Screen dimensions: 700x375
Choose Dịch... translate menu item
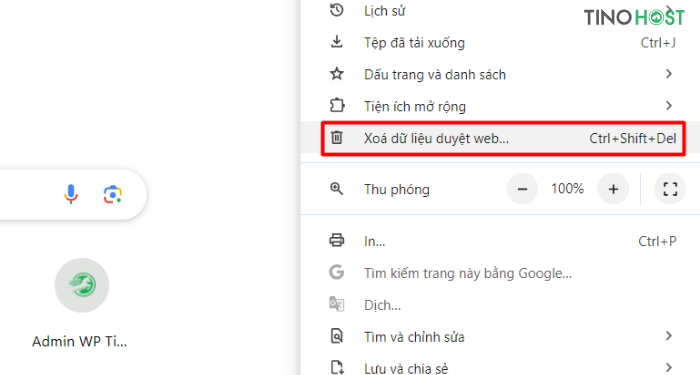(x=500, y=305)
